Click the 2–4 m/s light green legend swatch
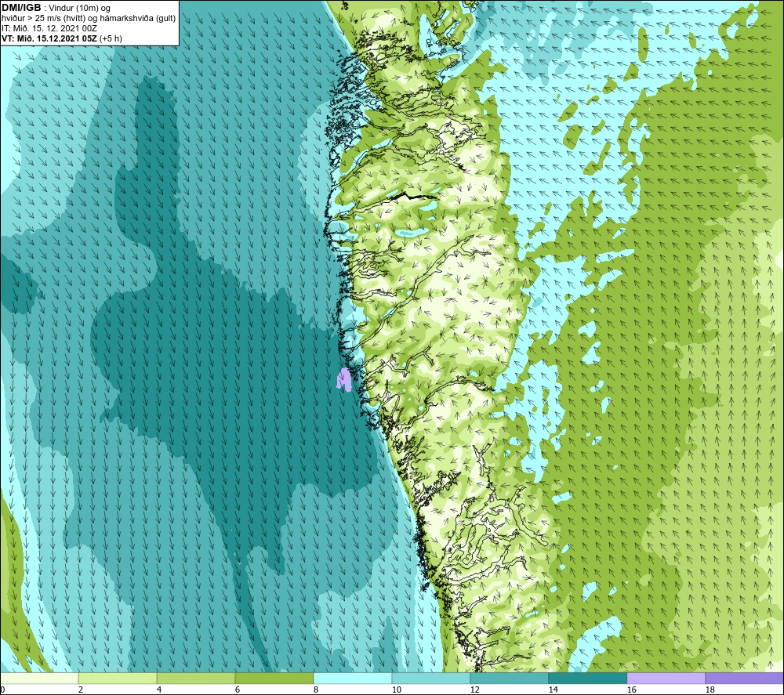Viewport: 784px width, 695px height. click(118, 678)
